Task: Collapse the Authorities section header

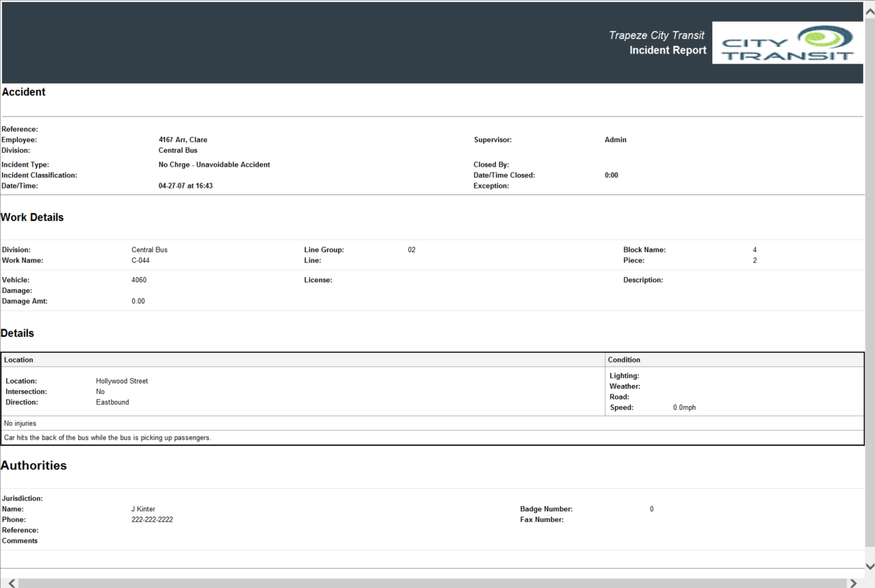Action: click(34, 465)
